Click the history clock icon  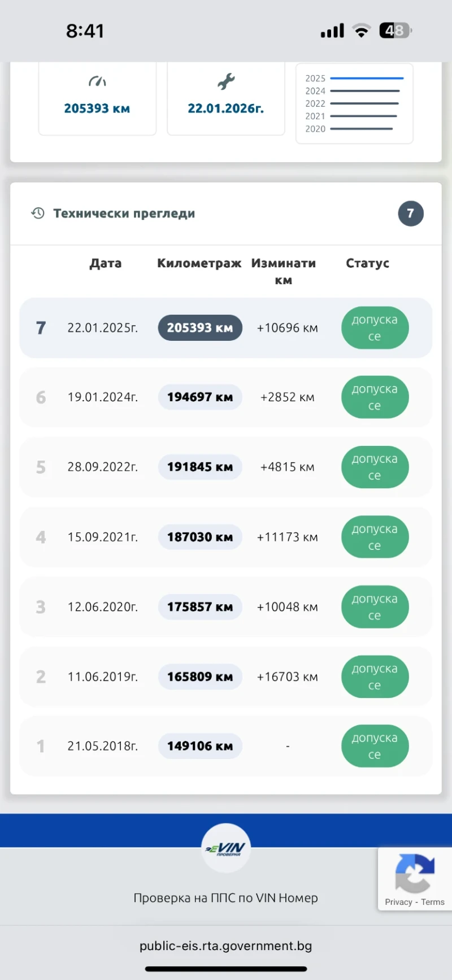coord(38,213)
